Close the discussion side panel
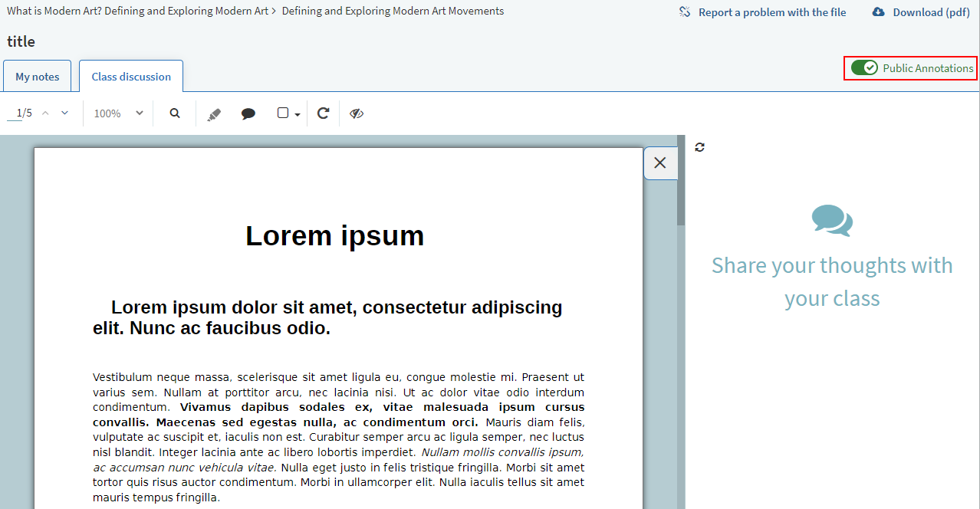The image size is (980, 509). point(660,163)
